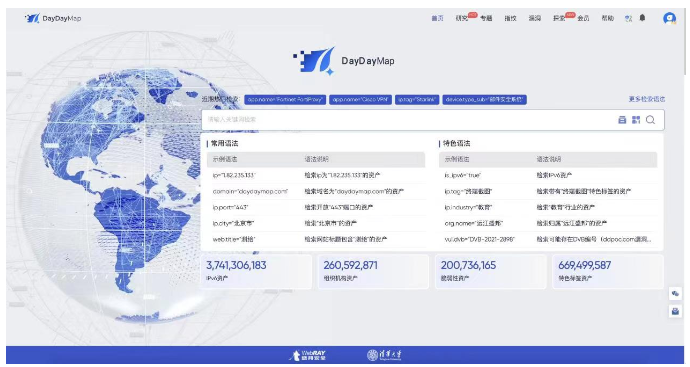690x367 pixels.
Task: Open 指纹 menu item
Action: (510, 18)
